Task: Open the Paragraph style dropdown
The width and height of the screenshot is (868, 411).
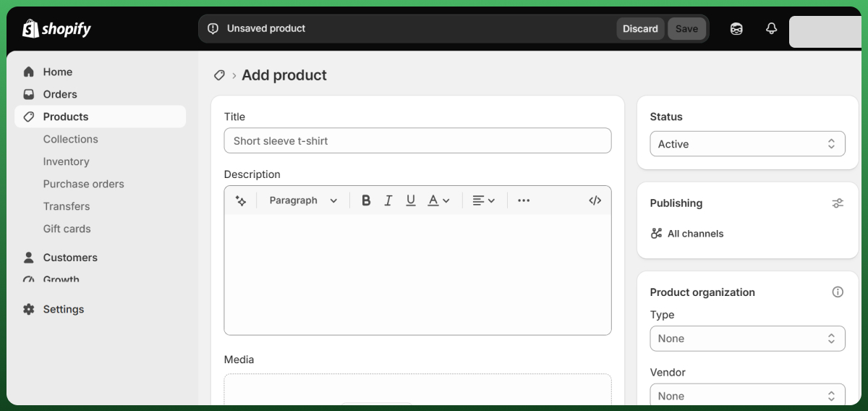Action: click(x=303, y=200)
